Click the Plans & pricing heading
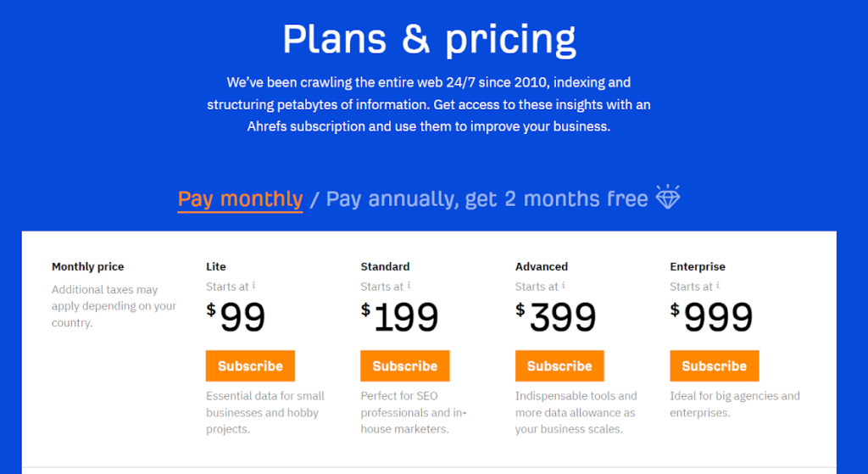 tap(429, 39)
